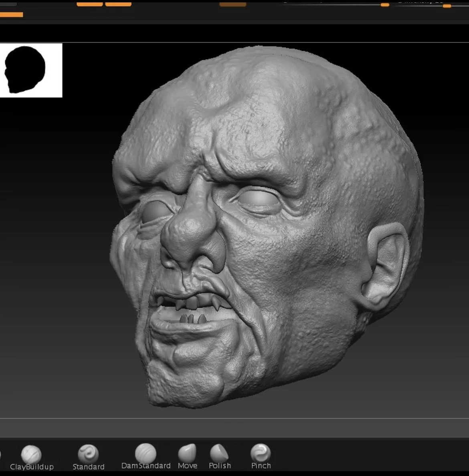Pick the Polish brush
The width and height of the screenshot is (469, 476).
pyautogui.click(x=220, y=457)
